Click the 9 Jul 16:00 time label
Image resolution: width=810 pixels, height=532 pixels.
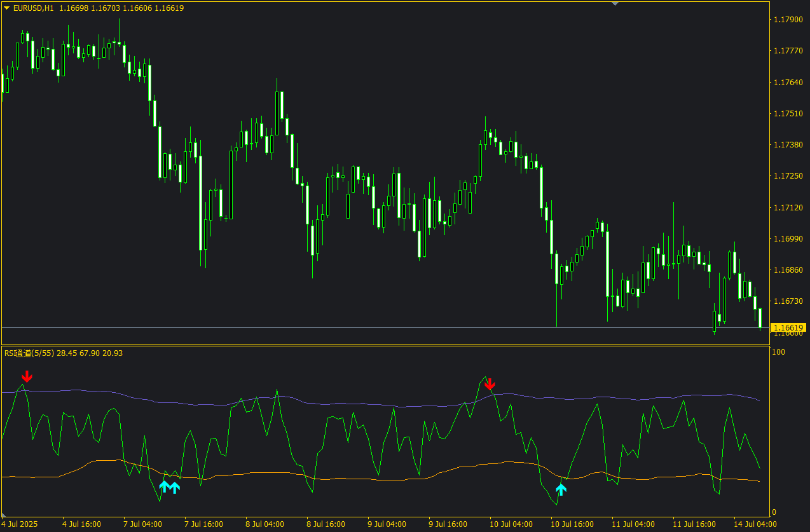448,524
